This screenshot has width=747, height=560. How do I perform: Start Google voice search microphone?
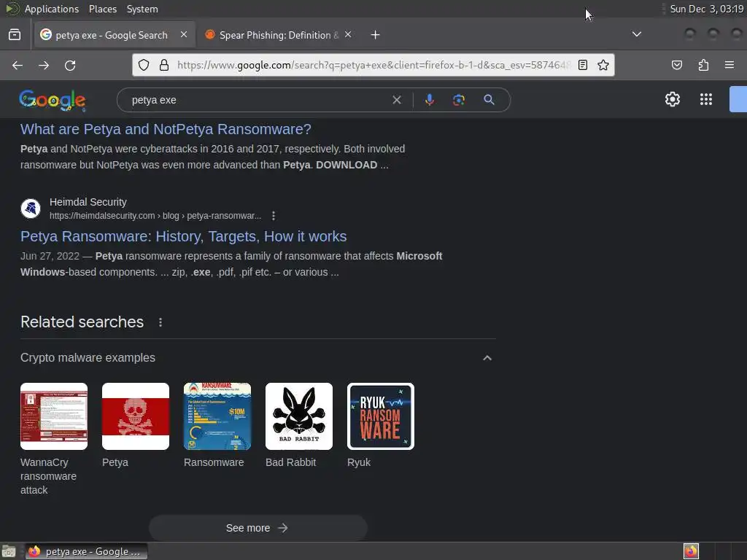[x=430, y=100]
